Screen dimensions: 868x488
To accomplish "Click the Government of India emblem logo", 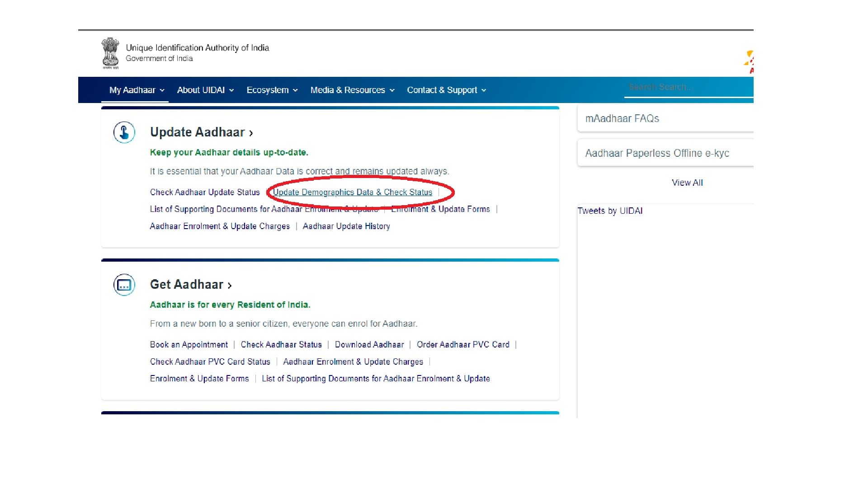I will 110,53.
